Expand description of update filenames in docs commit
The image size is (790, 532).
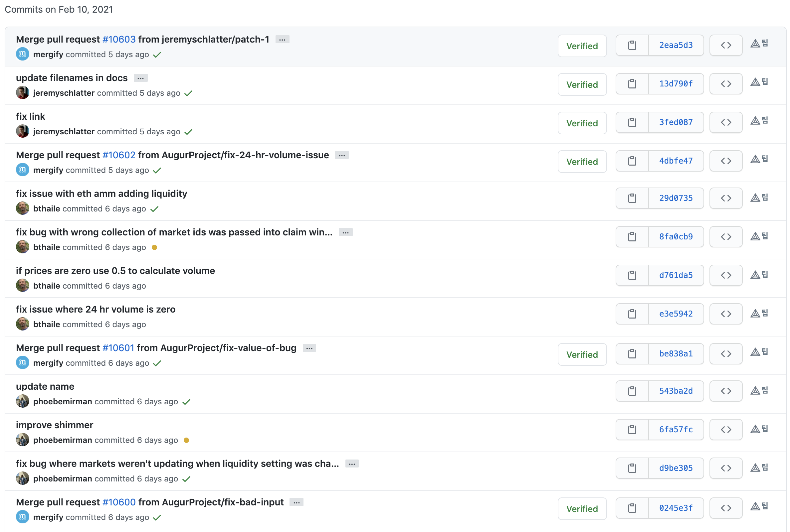pos(140,78)
